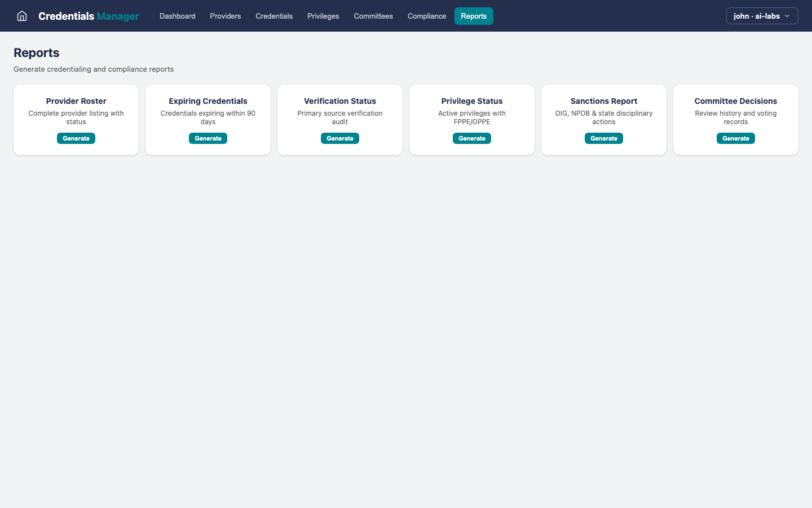Click the Sanctions Report card title
812x508 pixels.
click(603, 101)
